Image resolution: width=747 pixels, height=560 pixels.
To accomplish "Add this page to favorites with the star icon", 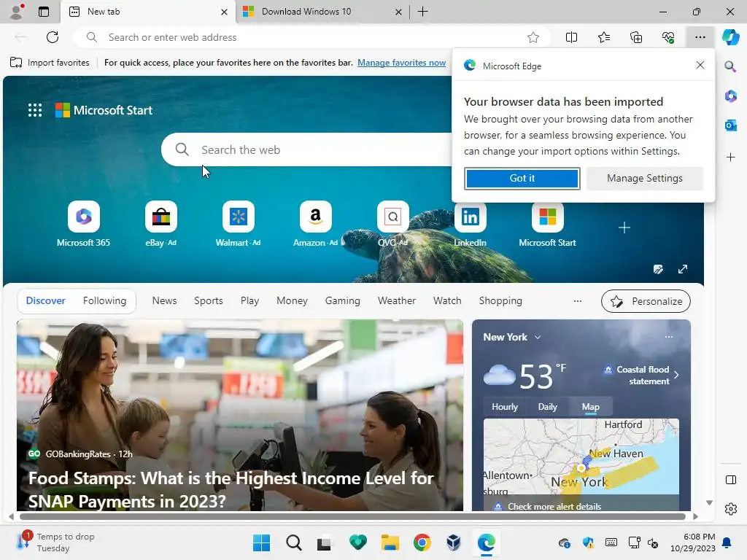I will click(533, 37).
